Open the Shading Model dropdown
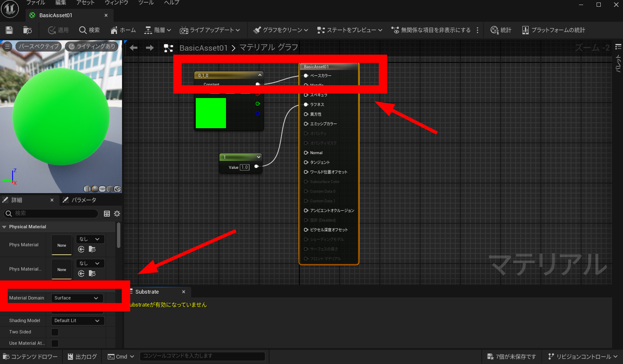Screen dimensions: 623x364 tap(78, 321)
